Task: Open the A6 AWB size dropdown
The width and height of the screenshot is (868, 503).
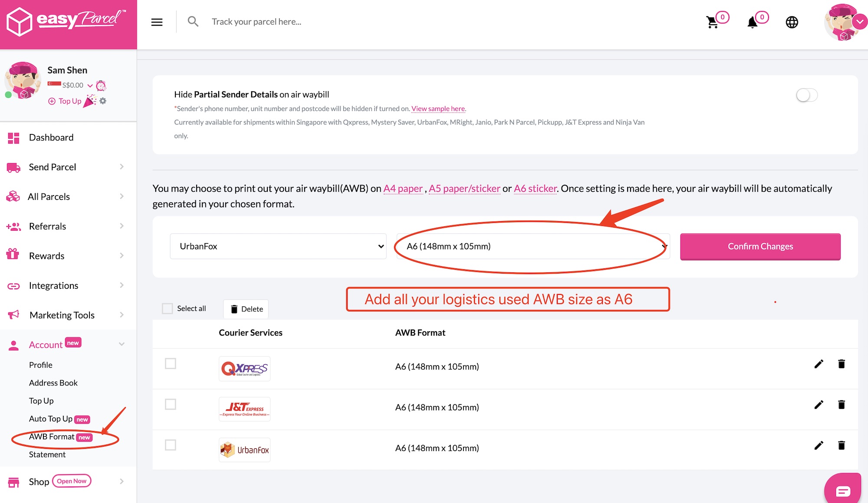Action: [533, 246]
